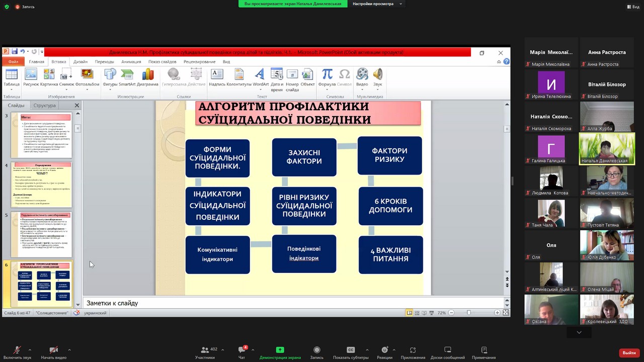
Task: Click the WordArt icon
Action: click(x=261, y=78)
